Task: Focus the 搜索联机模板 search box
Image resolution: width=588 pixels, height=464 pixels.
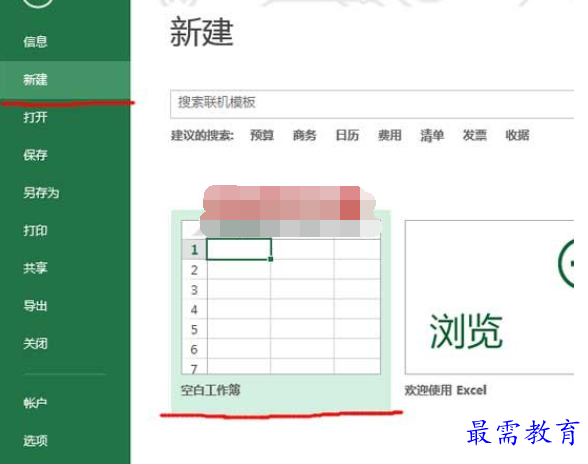Action: [x=372, y=104]
